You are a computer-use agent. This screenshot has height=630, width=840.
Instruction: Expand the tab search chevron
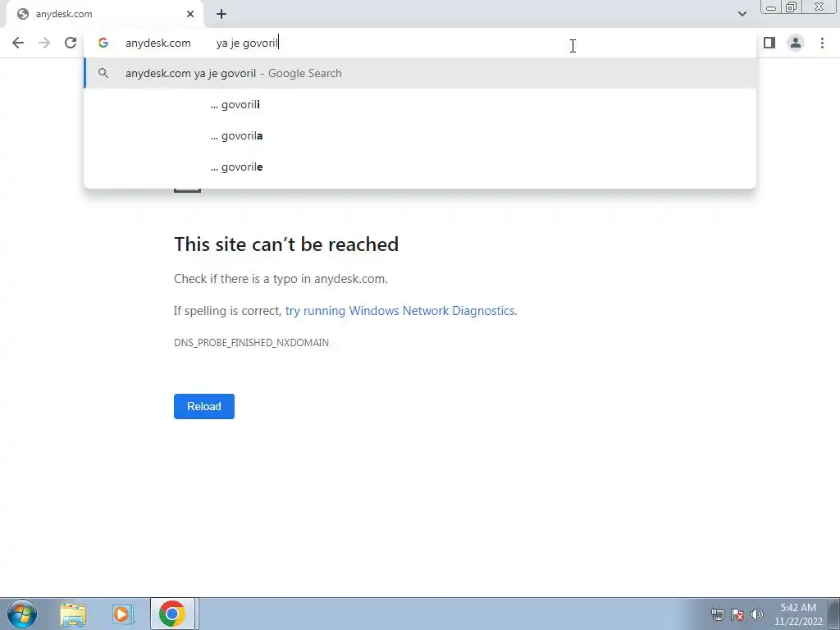742,14
